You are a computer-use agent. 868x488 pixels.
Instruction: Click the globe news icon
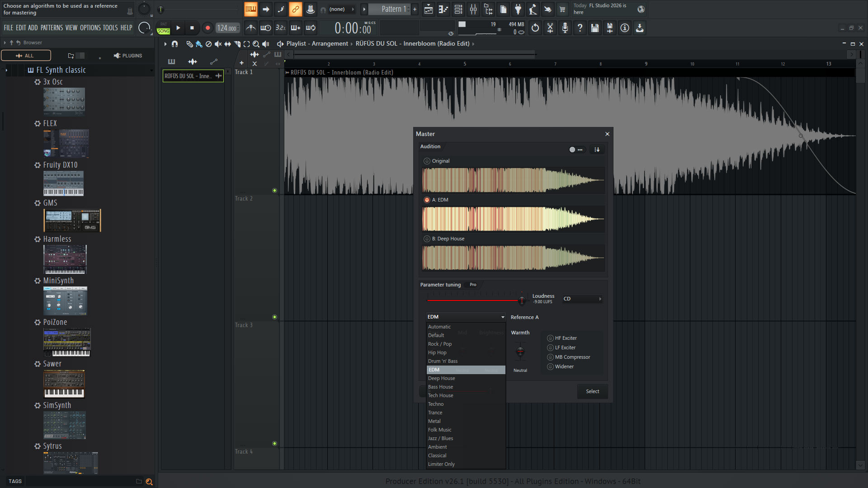click(x=641, y=9)
